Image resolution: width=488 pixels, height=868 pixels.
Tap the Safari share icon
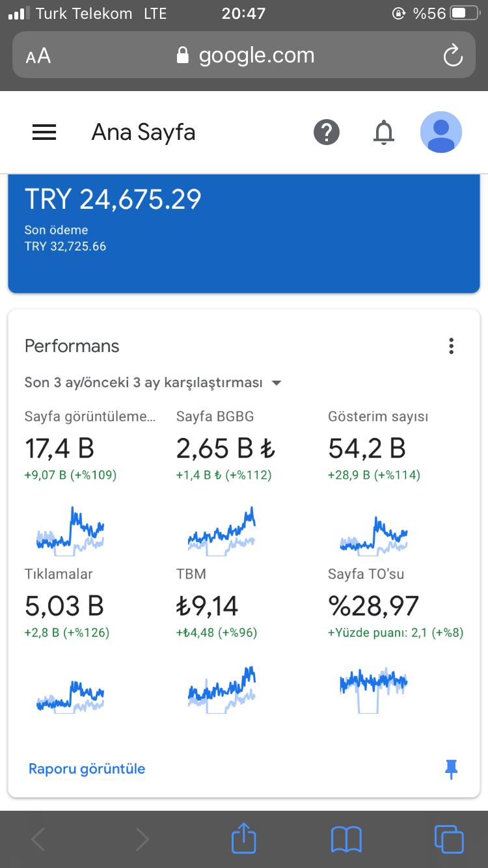(x=244, y=838)
